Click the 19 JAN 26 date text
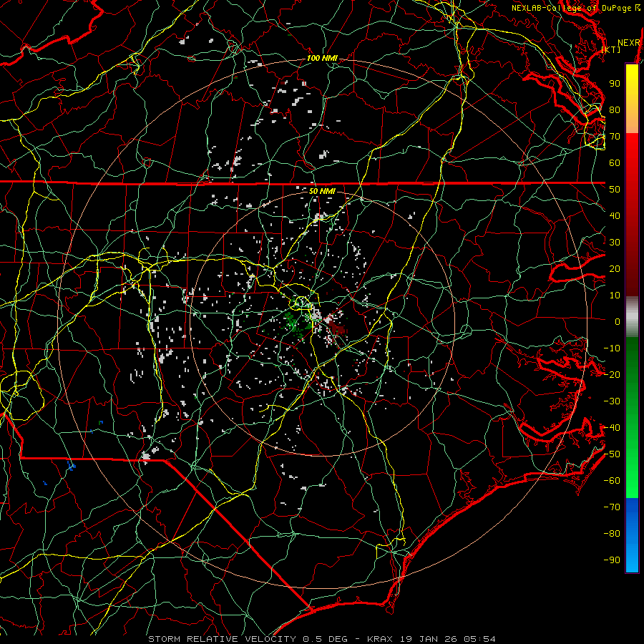Viewport: 644px width, 644px height. (x=429, y=639)
